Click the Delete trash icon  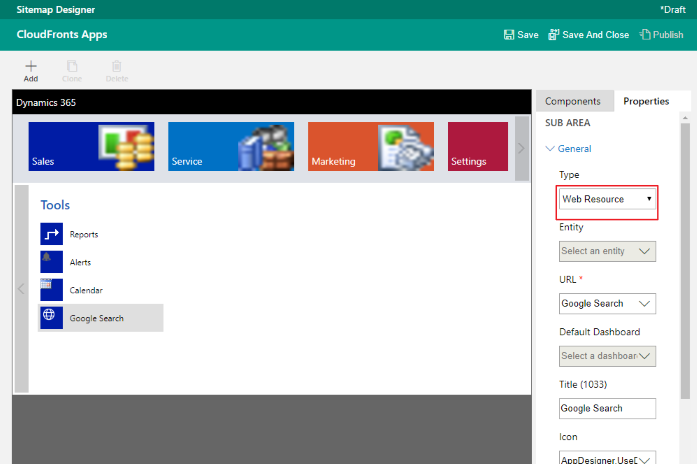[x=116, y=66]
